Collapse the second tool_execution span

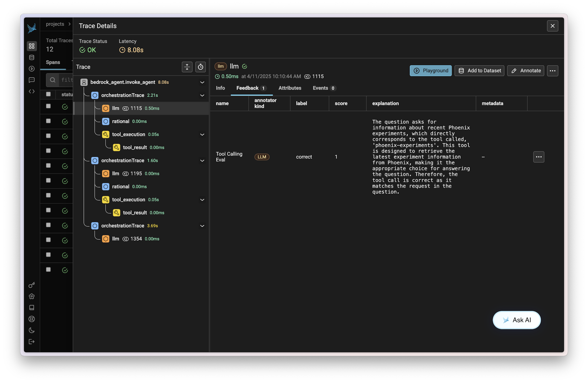click(x=202, y=200)
